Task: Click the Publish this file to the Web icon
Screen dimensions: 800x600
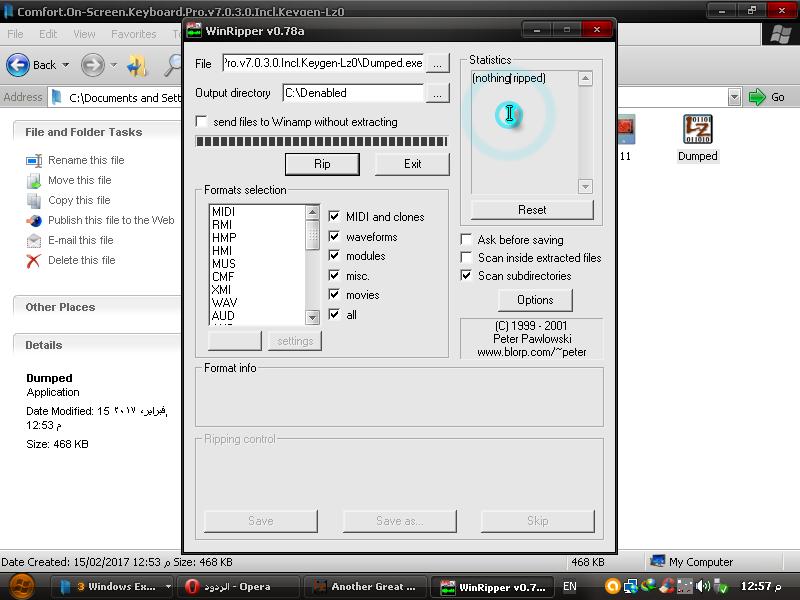Action: (x=34, y=220)
